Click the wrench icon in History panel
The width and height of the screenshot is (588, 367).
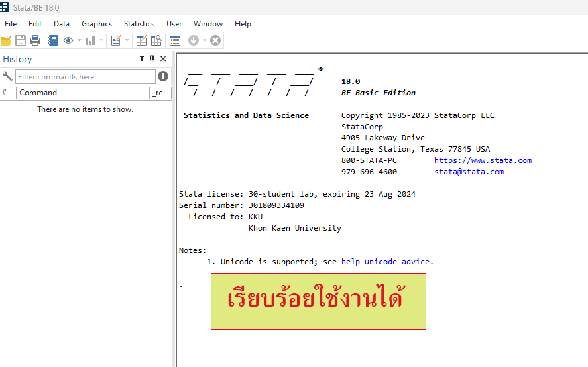tap(7, 76)
